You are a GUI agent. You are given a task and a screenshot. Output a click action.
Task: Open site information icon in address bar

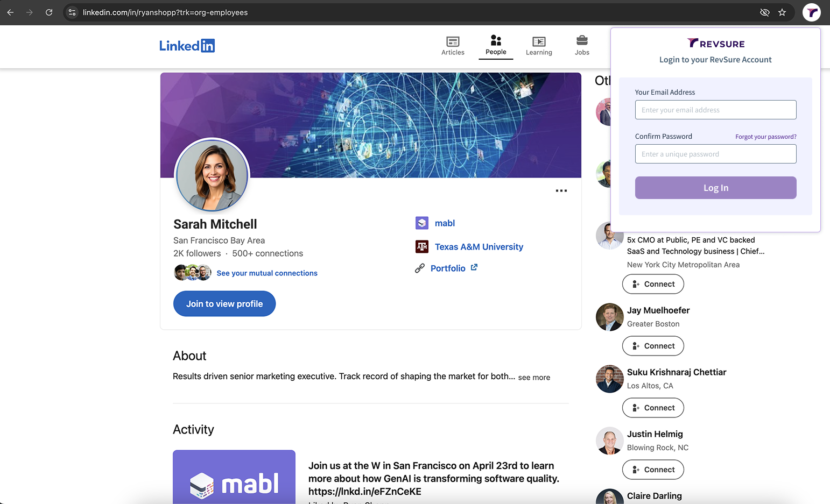(72, 12)
